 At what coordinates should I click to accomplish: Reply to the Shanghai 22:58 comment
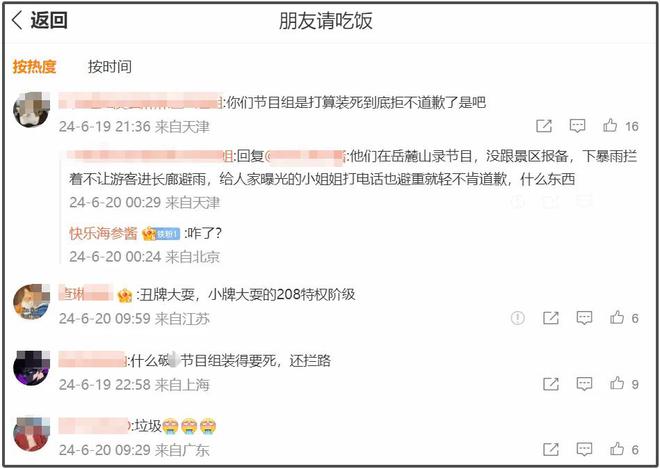coord(584,384)
